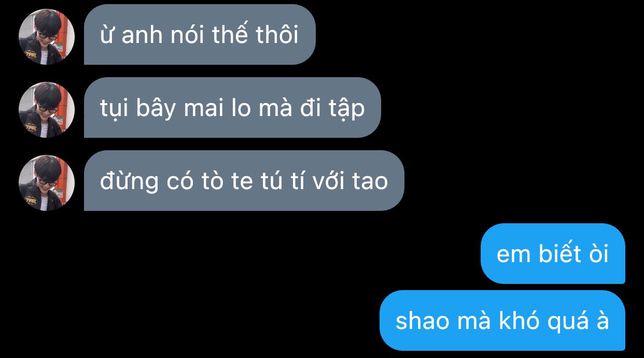Click the word "tập" in the second message

[346, 109]
